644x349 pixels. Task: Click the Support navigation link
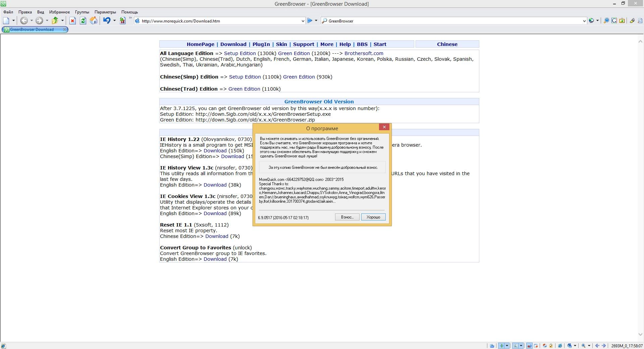[304, 44]
